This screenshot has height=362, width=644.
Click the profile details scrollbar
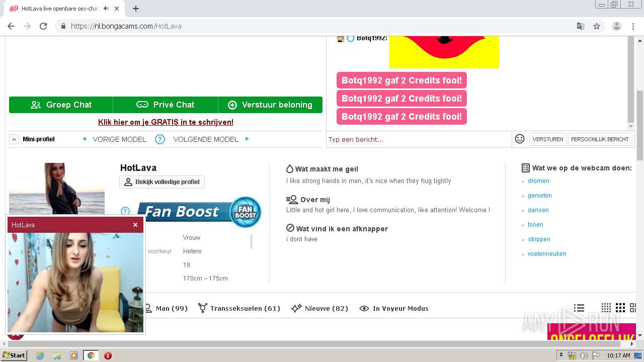coord(252,241)
